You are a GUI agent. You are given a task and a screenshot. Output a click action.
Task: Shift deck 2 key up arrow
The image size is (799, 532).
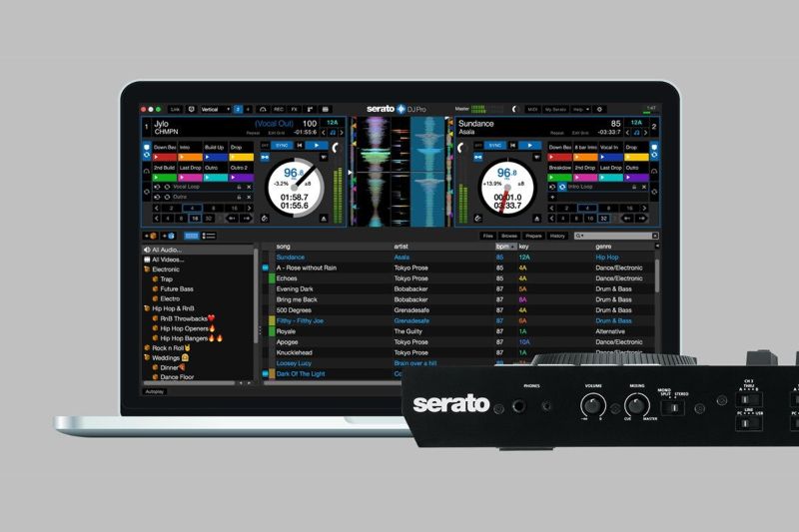[645, 133]
